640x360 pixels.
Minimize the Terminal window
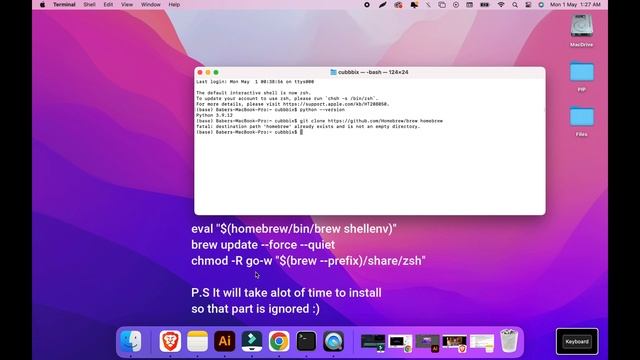tap(208, 72)
